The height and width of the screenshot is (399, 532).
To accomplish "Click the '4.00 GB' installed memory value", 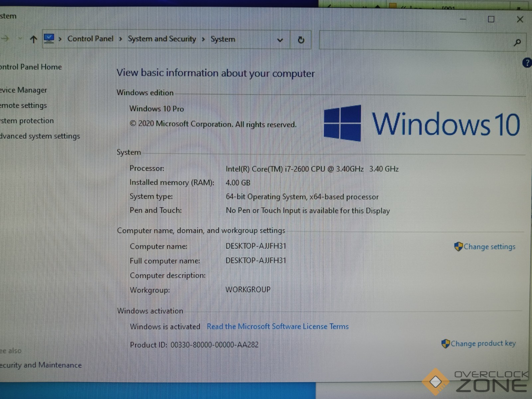I will coord(238,183).
